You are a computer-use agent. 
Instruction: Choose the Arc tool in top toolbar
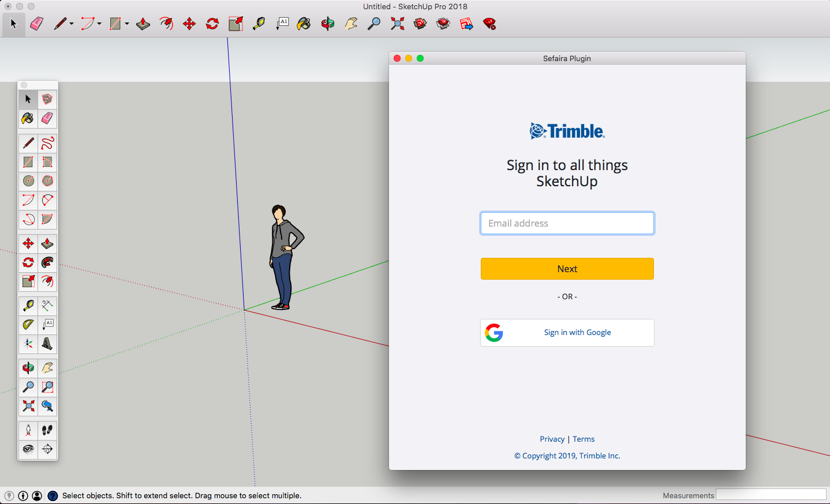[x=87, y=24]
